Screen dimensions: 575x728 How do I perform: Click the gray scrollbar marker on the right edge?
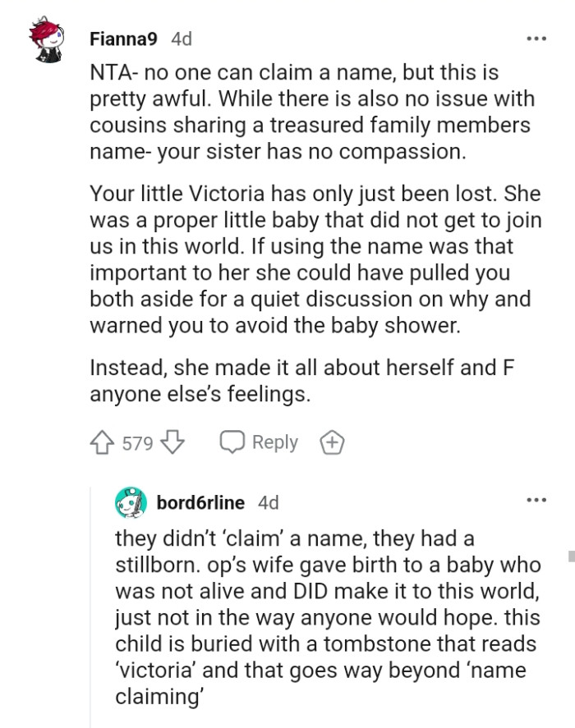coord(571,557)
